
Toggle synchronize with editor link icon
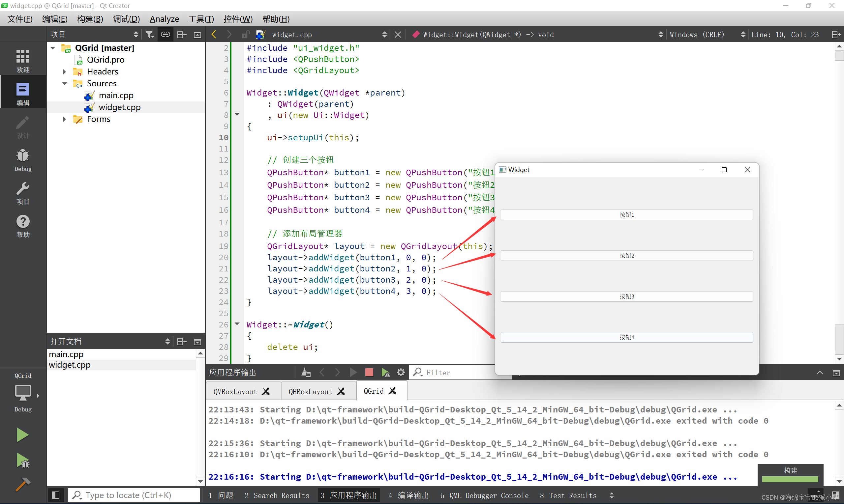pyautogui.click(x=166, y=34)
